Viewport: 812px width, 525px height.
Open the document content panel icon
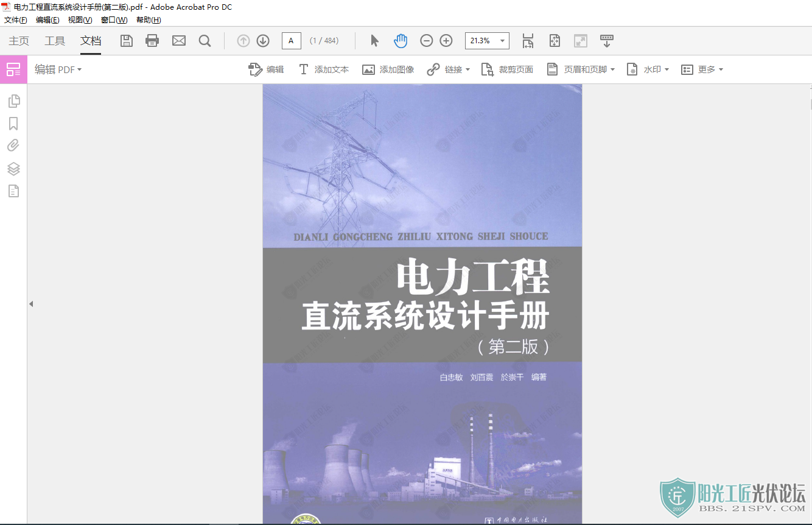[13, 191]
